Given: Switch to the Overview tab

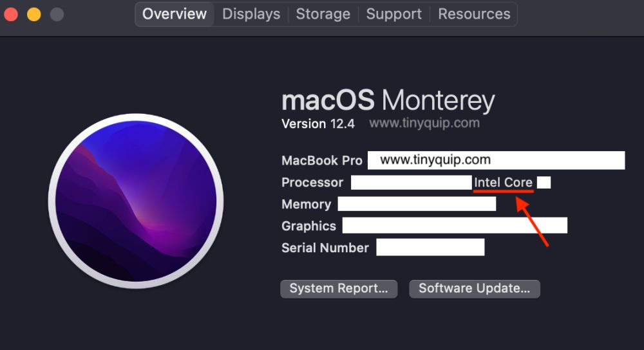Looking at the screenshot, I should point(175,14).
